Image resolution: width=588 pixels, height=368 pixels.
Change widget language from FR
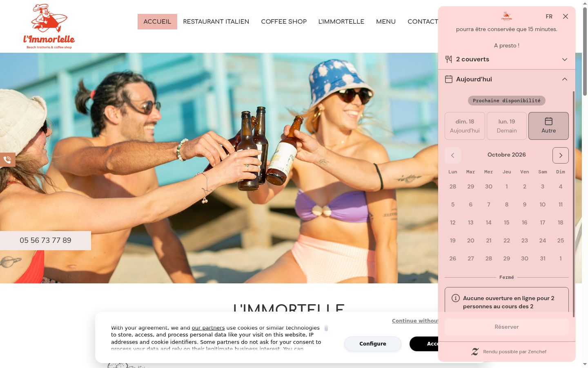tap(549, 16)
